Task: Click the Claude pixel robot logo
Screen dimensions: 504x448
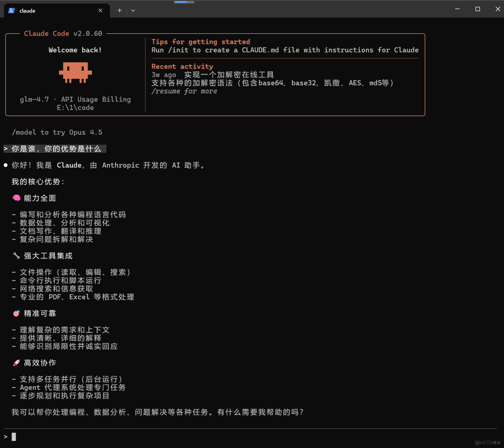Action: 75,72
